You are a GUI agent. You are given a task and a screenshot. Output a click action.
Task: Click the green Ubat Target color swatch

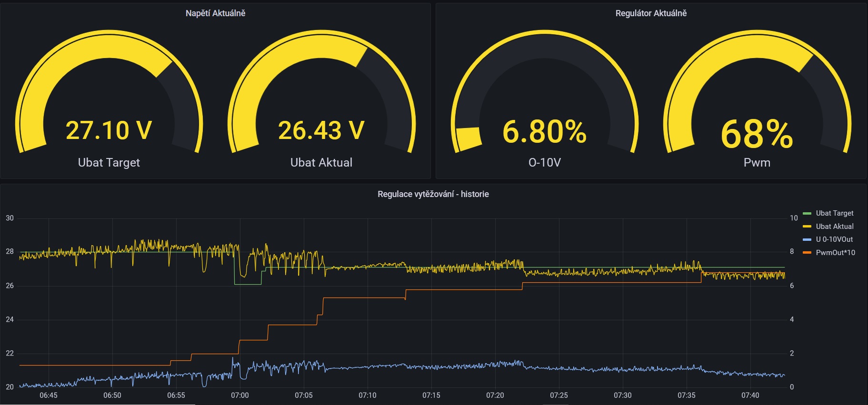coord(807,213)
